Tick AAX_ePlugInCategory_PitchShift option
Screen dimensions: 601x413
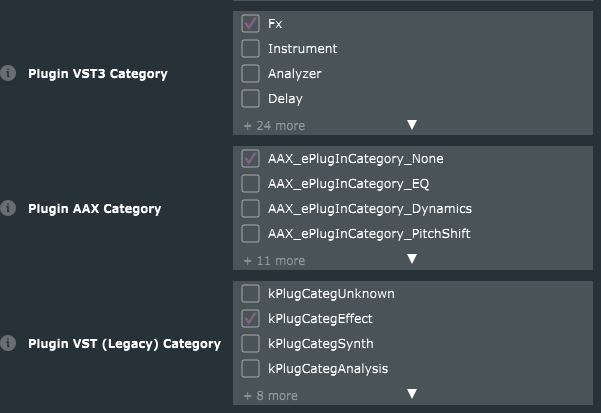[x=250, y=233]
